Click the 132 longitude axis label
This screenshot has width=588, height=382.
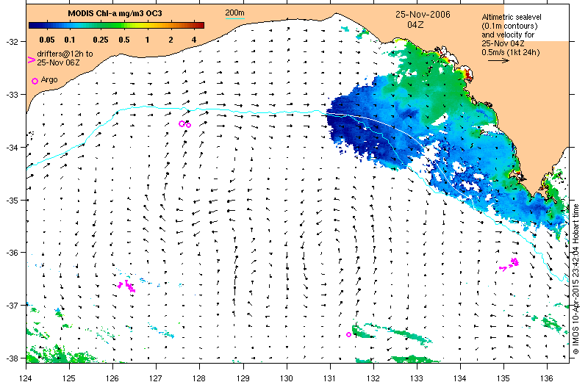point(373,378)
